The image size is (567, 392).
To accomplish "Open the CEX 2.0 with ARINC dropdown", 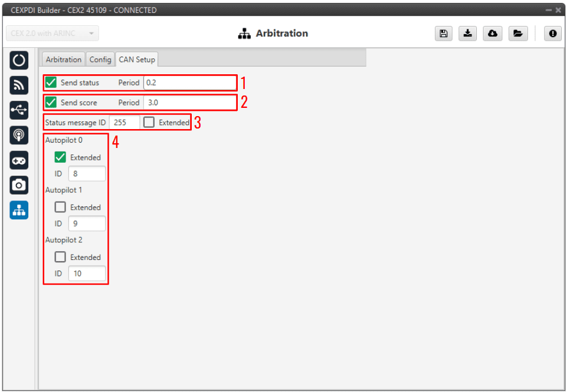I will 53,33.
